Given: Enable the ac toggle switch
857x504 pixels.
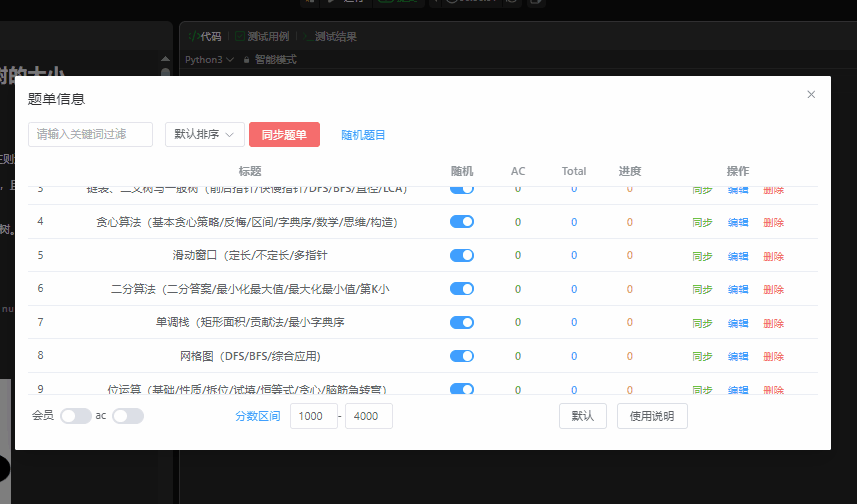Looking at the screenshot, I should [x=128, y=416].
